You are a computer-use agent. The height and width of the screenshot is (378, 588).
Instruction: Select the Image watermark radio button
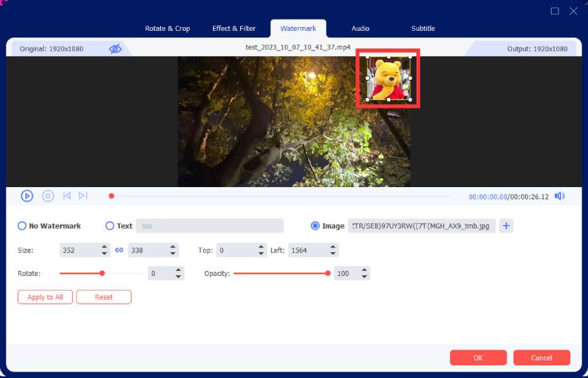(315, 226)
